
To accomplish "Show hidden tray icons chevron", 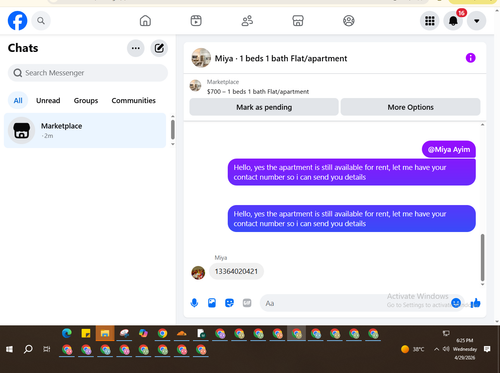I will [436, 349].
